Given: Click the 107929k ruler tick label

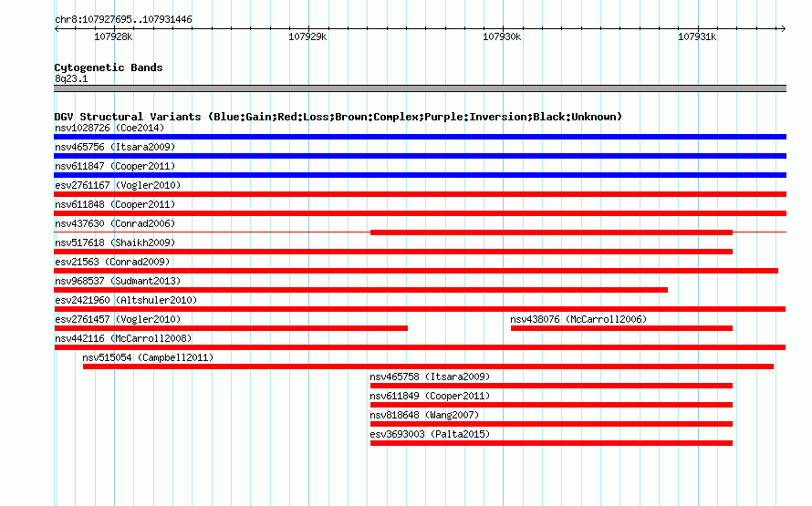Looking at the screenshot, I should coord(307,36).
